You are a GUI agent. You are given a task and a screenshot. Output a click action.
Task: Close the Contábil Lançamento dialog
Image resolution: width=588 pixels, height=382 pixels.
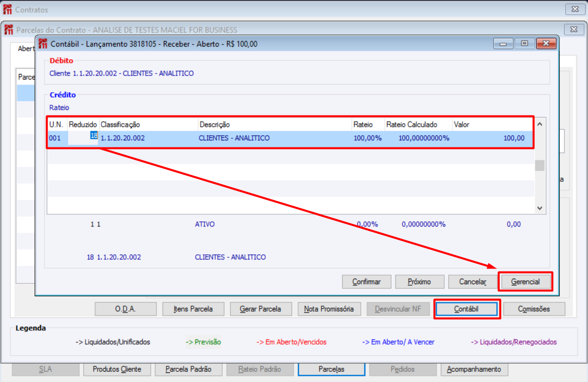pos(546,44)
